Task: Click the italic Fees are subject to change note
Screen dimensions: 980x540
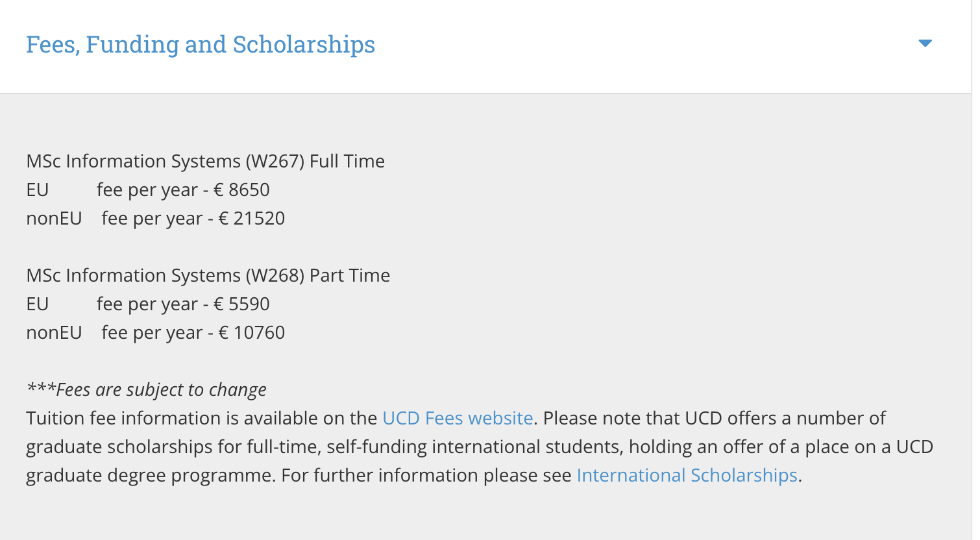Action: tap(146, 389)
